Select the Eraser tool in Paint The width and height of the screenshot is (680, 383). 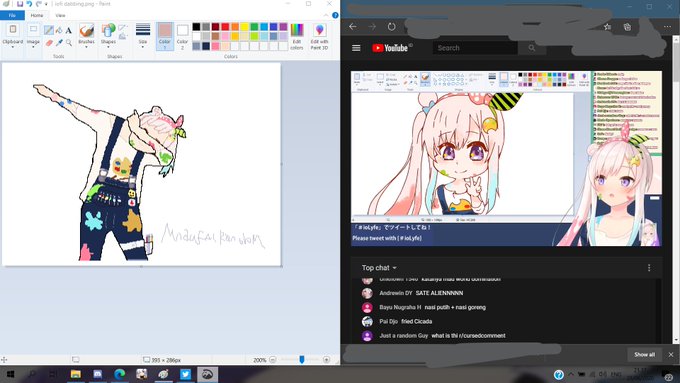(49, 43)
